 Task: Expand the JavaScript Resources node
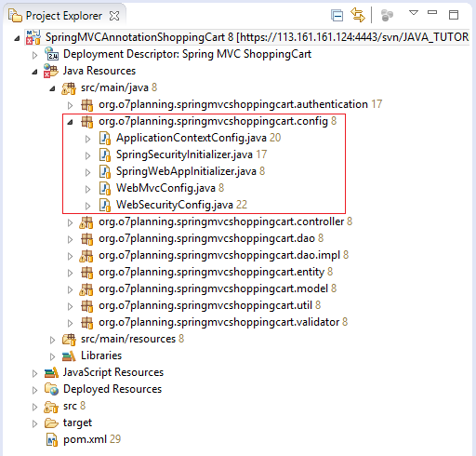[x=34, y=373]
